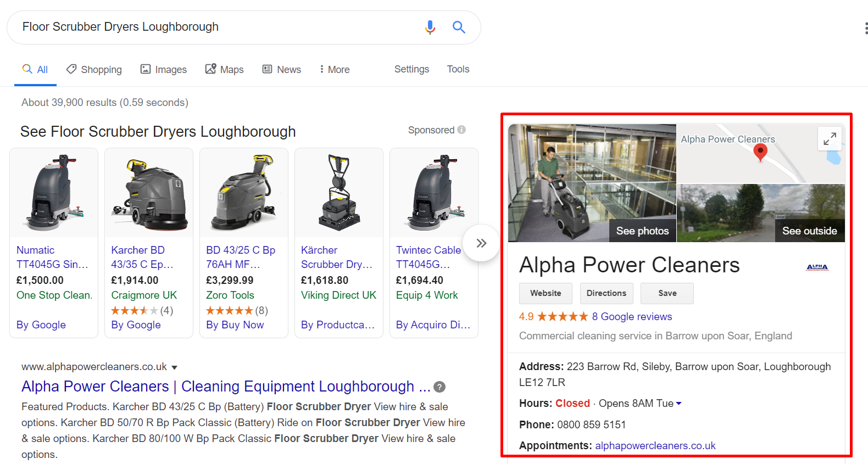The height and width of the screenshot is (464, 868).
Task: Click phone number 0800 859 5151
Action: coord(592,425)
